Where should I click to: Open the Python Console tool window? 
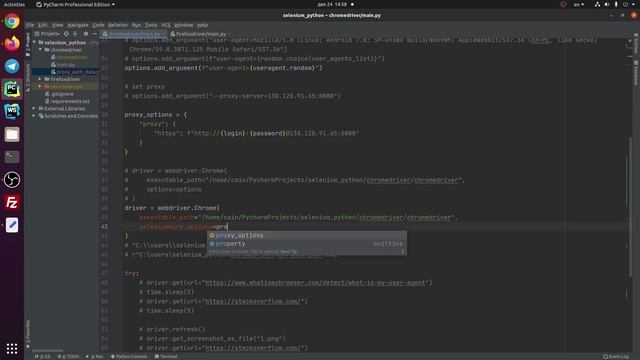129,356
